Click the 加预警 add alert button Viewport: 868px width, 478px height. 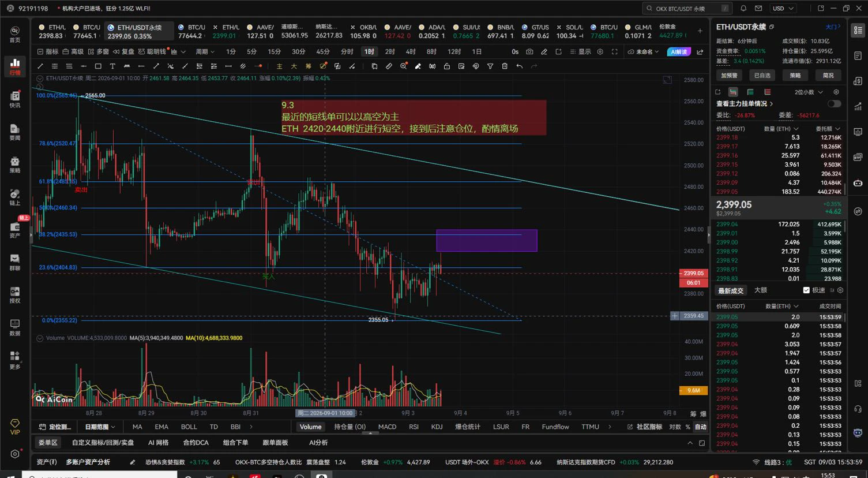pos(729,75)
